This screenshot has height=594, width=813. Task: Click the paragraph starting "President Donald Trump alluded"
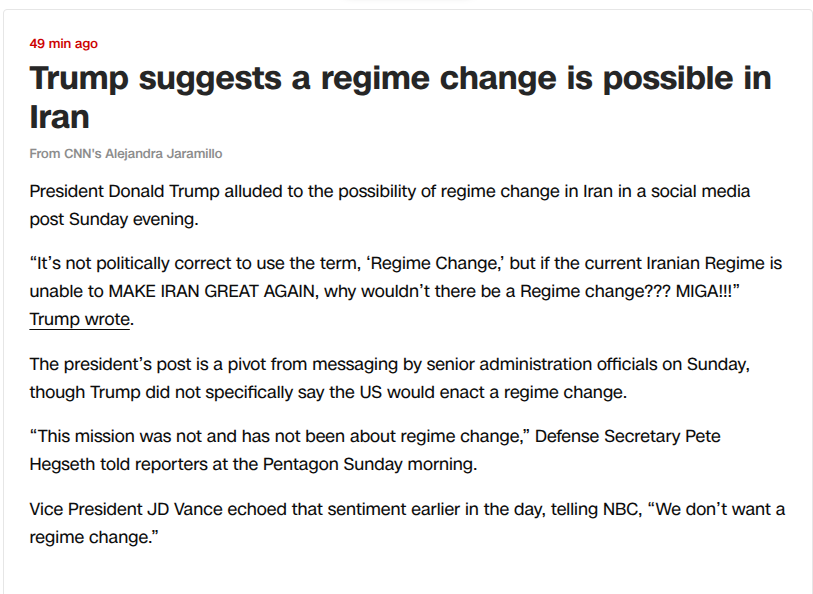[390, 205]
